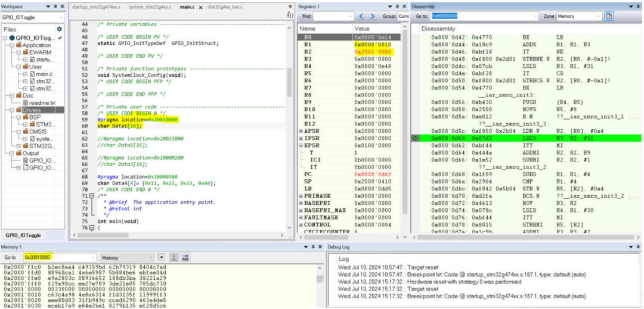644x309 pixels.
Task: Collapse the User folder node
Action: [19, 67]
